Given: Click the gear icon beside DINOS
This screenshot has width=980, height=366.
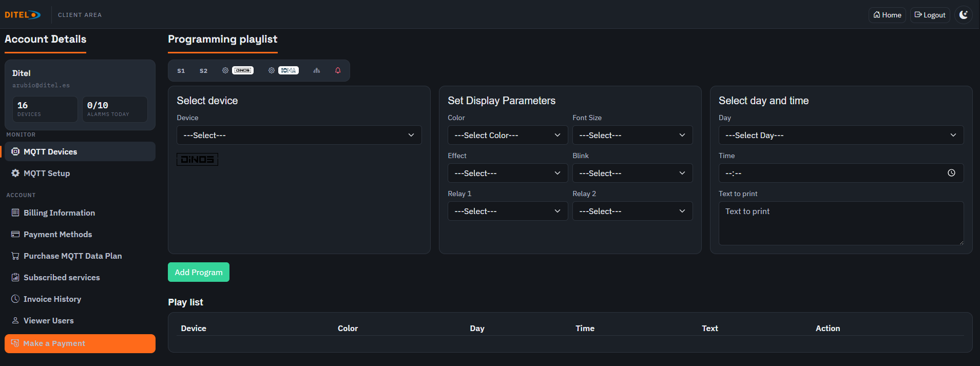Looking at the screenshot, I should (225, 70).
